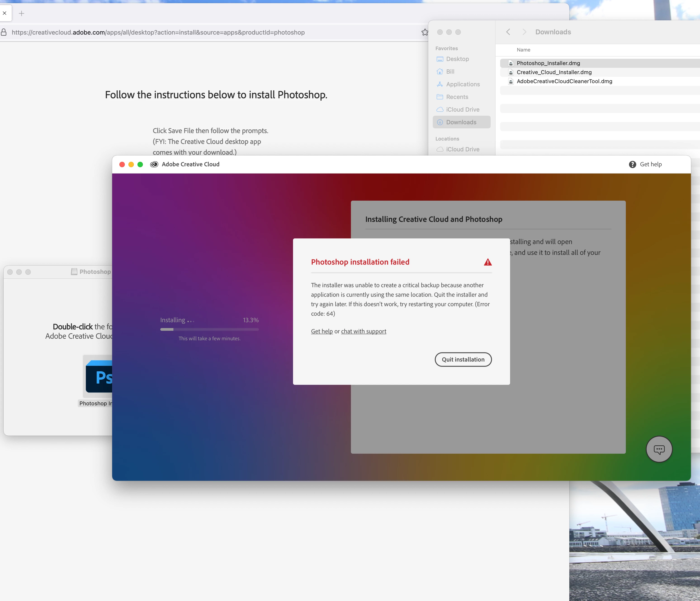Viewport: 700px width, 601px height.
Task: Click the Photoshop Ps installer icon
Action: coord(99,376)
